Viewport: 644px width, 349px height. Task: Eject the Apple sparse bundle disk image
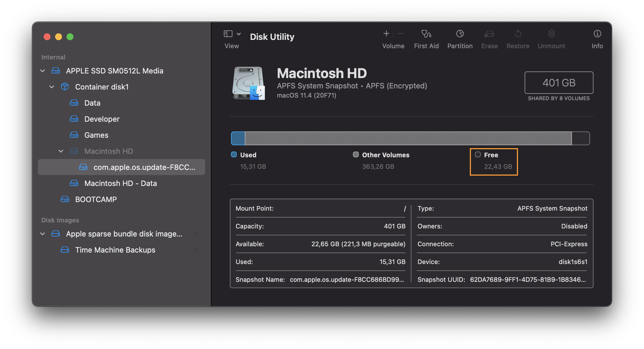197,234
